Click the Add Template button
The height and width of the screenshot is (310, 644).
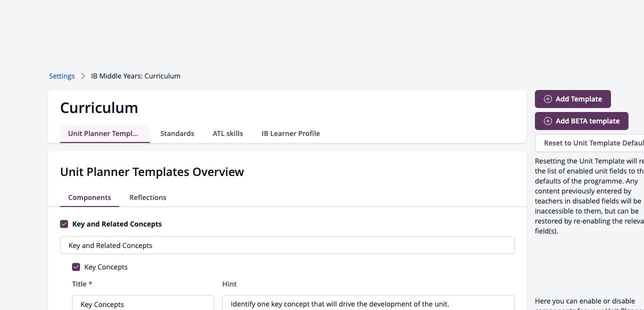coord(573,99)
